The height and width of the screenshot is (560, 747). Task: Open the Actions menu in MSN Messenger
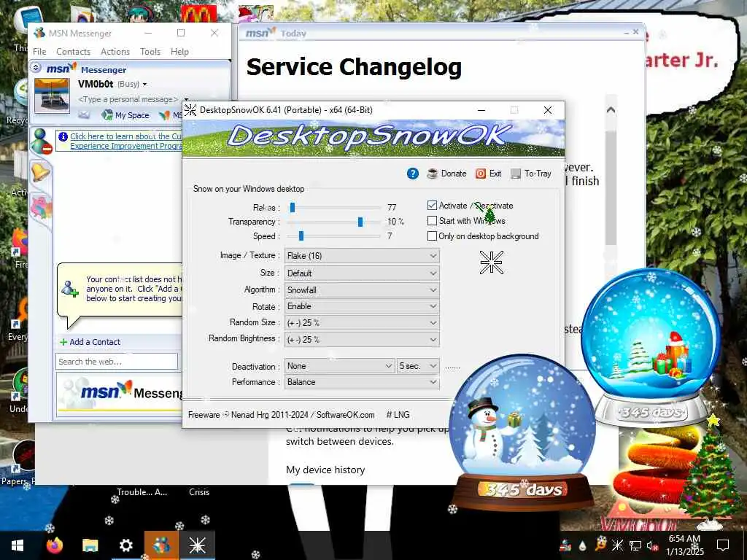coord(115,52)
